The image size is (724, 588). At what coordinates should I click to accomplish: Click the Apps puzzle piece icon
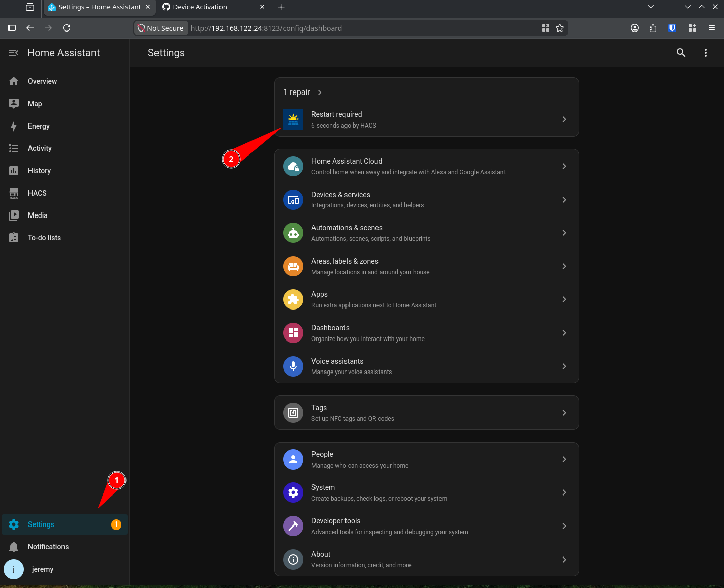click(293, 299)
